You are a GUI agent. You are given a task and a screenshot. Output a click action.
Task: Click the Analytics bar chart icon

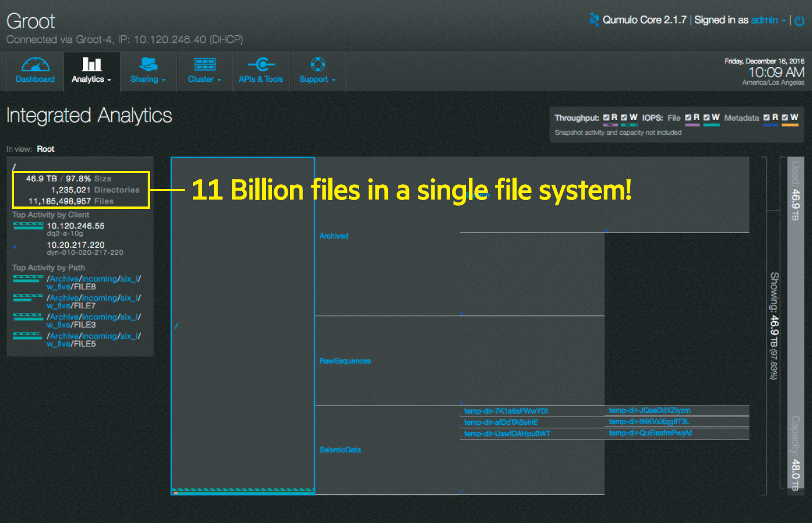tap(91, 64)
